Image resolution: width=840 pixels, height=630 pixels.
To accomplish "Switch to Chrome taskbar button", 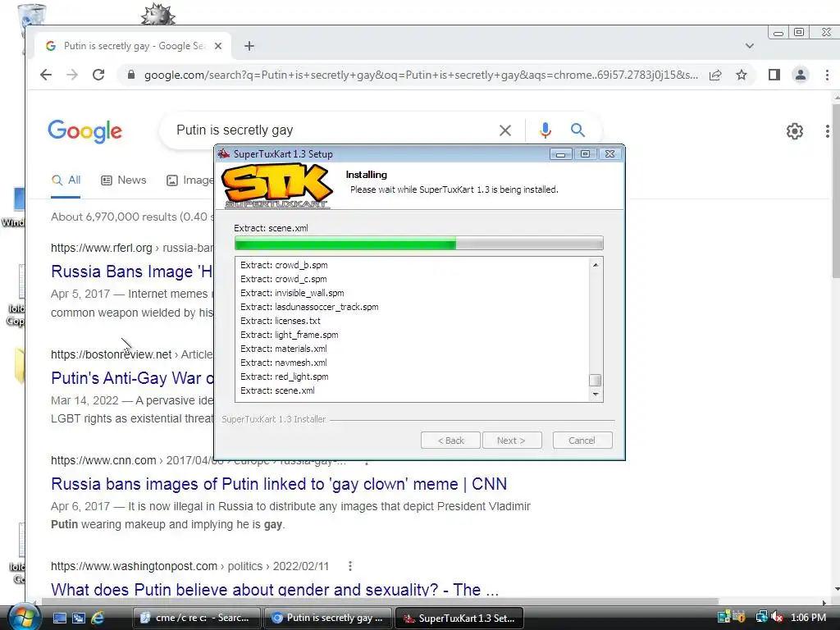I will coord(328,618).
